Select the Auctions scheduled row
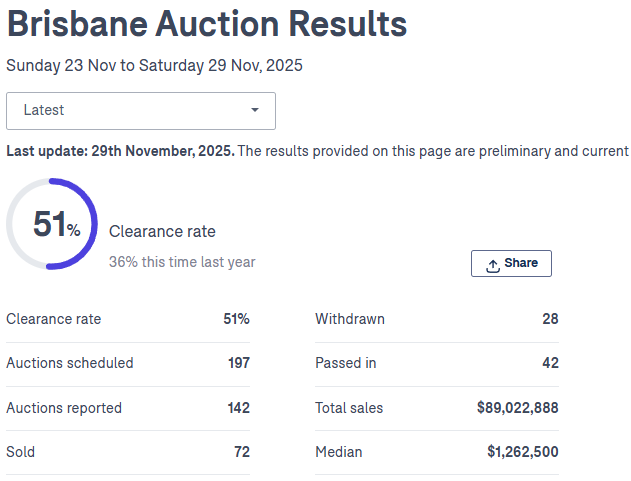631x481 pixels. point(128,363)
